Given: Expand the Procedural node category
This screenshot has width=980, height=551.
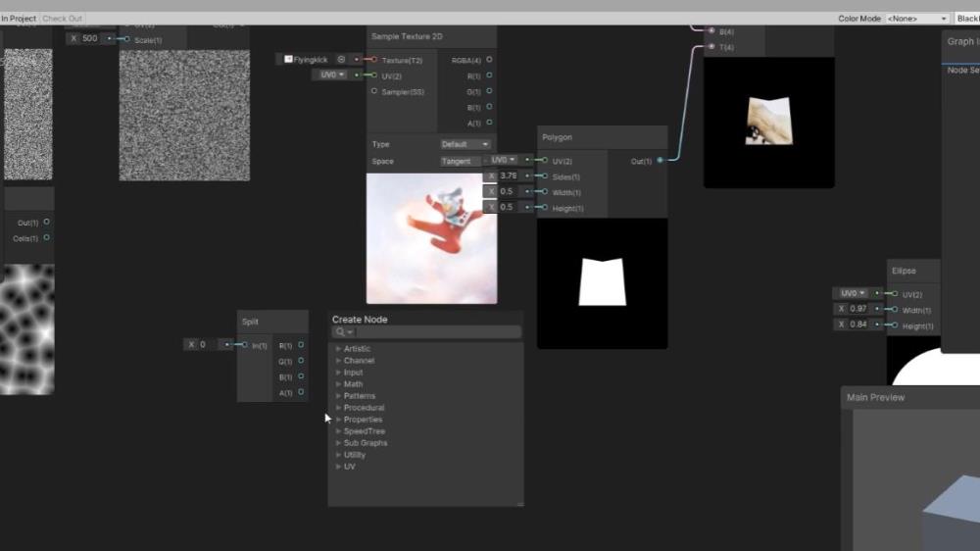Looking at the screenshot, I should click(364, 408).
